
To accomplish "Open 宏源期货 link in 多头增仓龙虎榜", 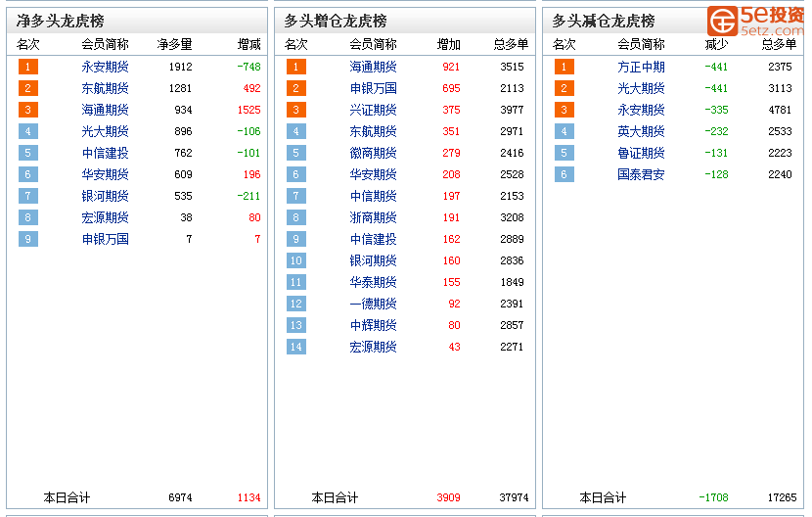I will [x=373, y=347].
